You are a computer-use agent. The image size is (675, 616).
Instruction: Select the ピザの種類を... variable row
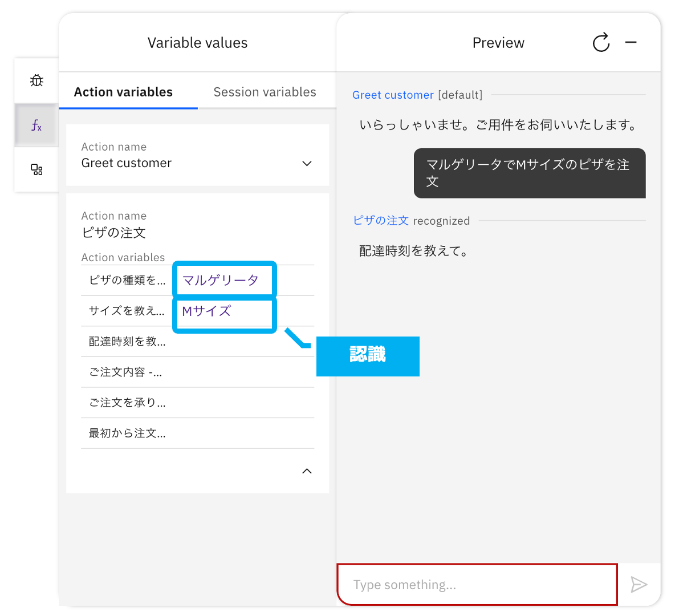coord(198,280)
